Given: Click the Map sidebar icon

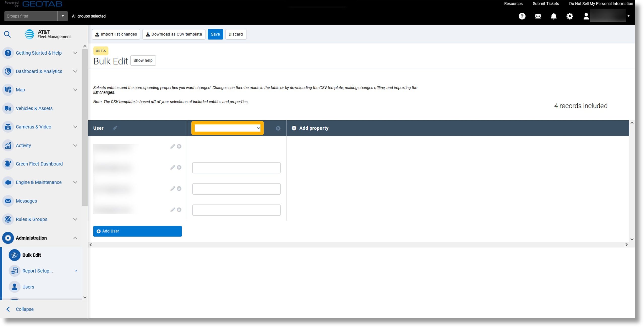Looking at the screenshot, I should [8, 90].
